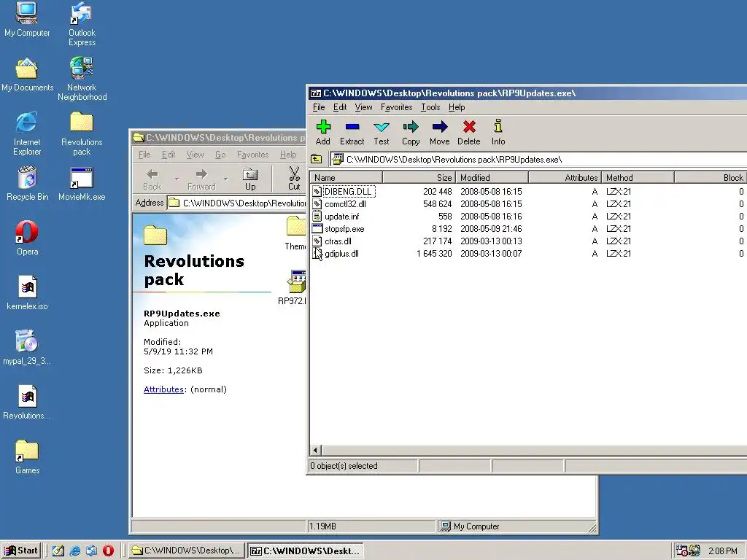Click the Copy toolbar icon in 7-Zip
Screen dimensions: 747x560
411,133
